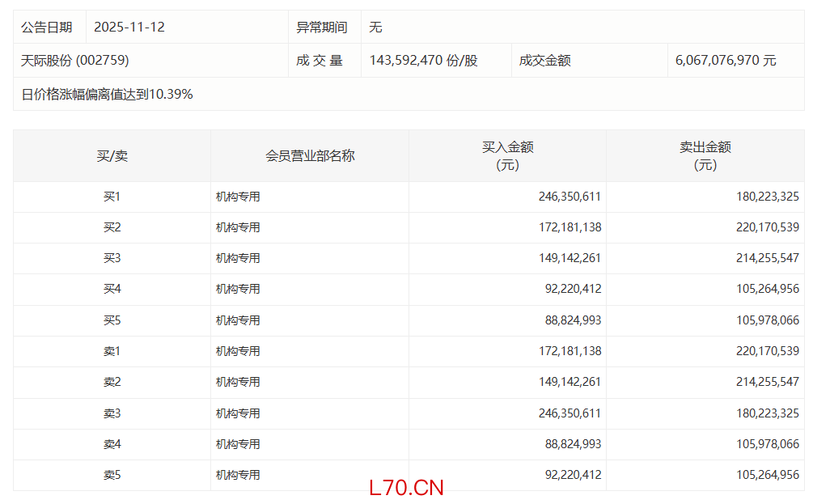Select the 成交量 value 143,592,470 份/股
The image size is (813, 504).
[x=423, y=61]
